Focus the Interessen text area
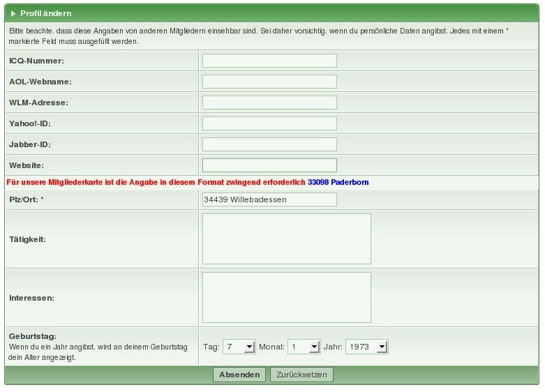Viewport: 545px width, 392px height. coord(286,297)
